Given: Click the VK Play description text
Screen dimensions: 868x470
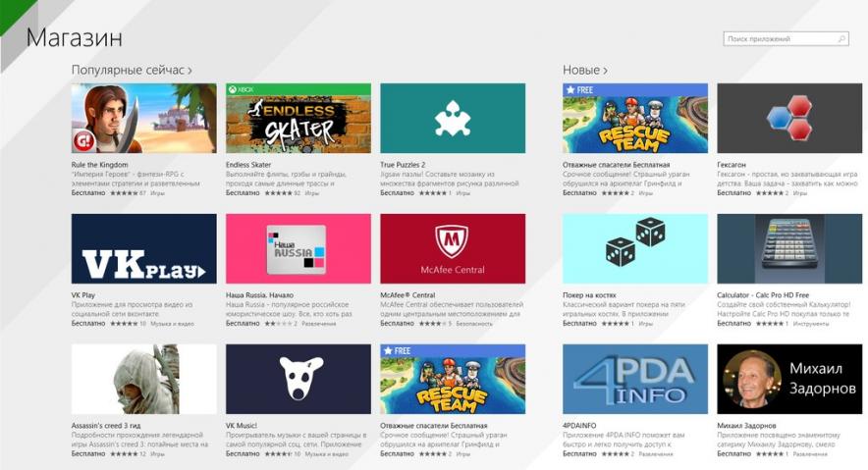Looking at the screenshot, I should [x=132, y=309].
